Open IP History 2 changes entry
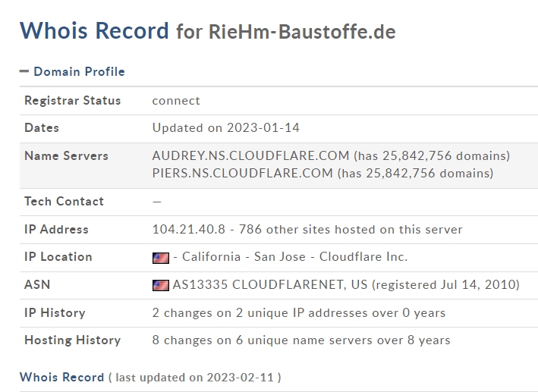 pos(299,313)
